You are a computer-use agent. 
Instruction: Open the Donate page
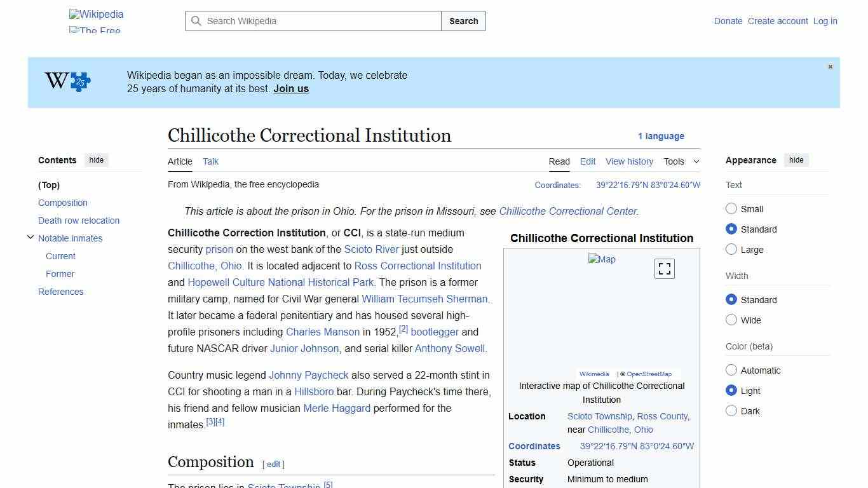pyautogui.click(x=728, y=21)
